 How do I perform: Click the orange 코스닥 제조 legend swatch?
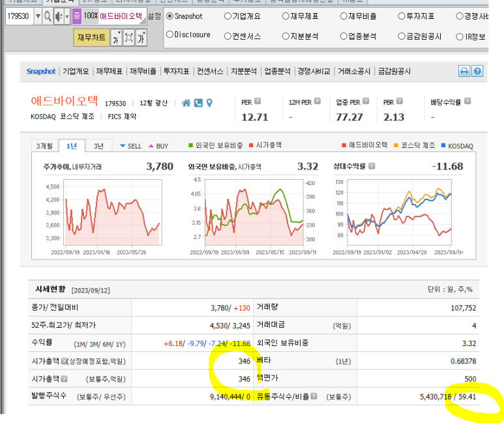click(x=396, y=145)
